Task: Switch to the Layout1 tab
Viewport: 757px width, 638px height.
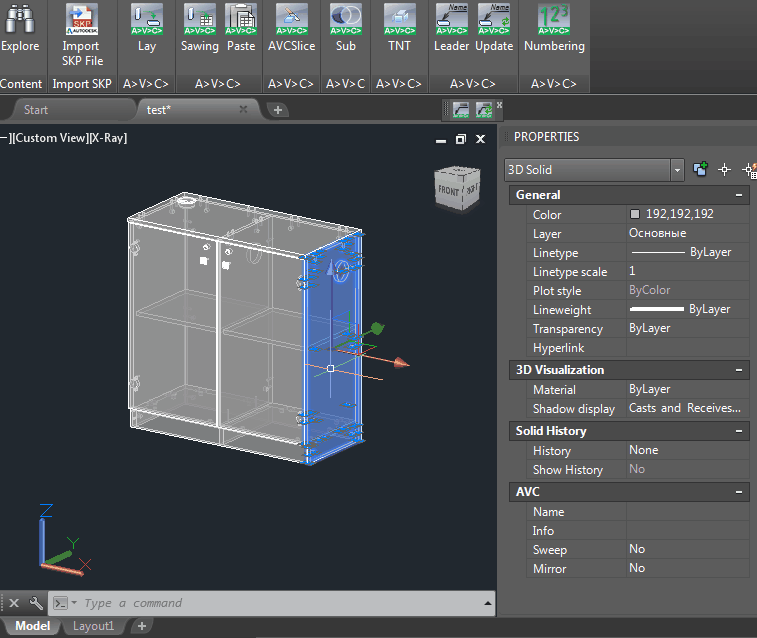Action: [93, 627]
